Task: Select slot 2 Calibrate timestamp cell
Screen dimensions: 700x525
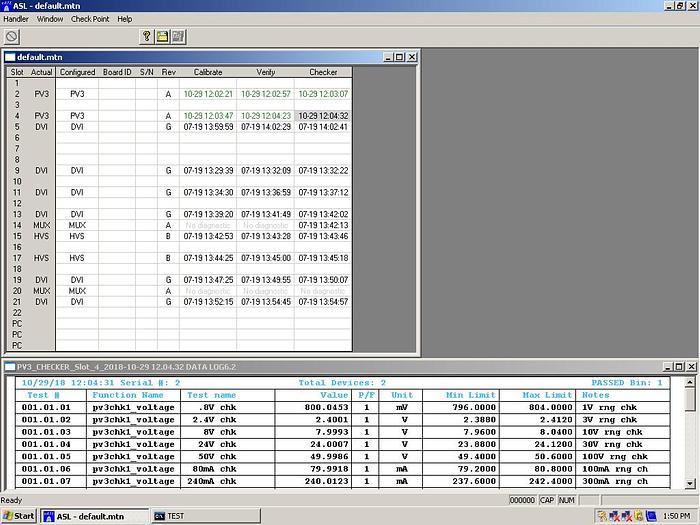Action: (x=208, y=94)
